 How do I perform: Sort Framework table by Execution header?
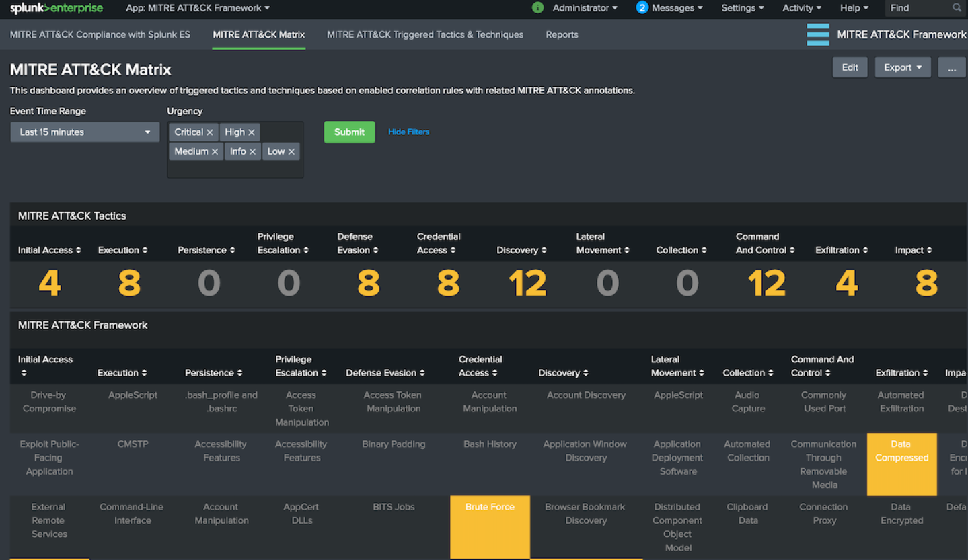pos(122,373)
